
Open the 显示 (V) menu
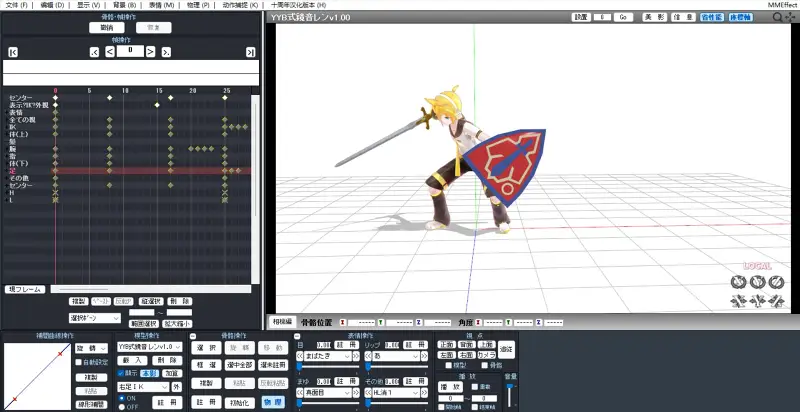tap(88, 5)
